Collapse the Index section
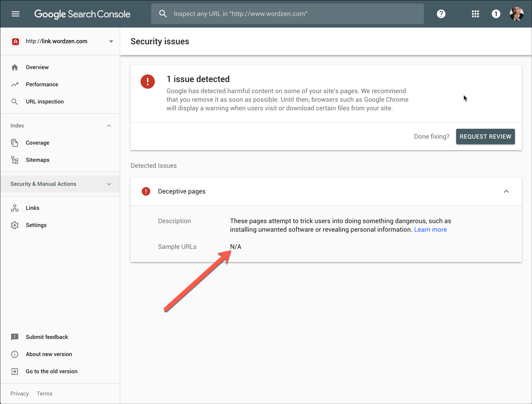 pyautogui.click(x=109, y=126)
